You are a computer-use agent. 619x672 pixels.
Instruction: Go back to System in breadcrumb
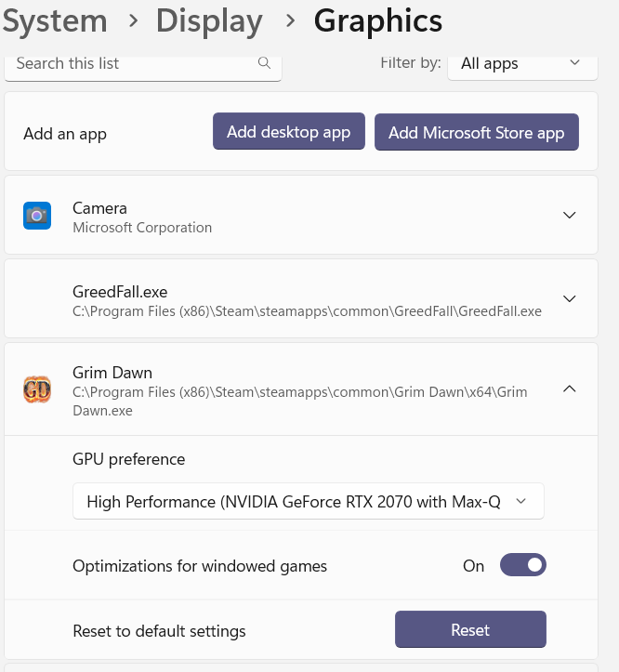(54, 20)
